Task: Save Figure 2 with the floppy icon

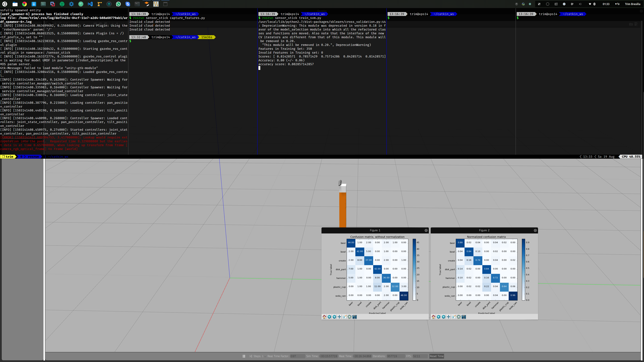Action: 464,317
